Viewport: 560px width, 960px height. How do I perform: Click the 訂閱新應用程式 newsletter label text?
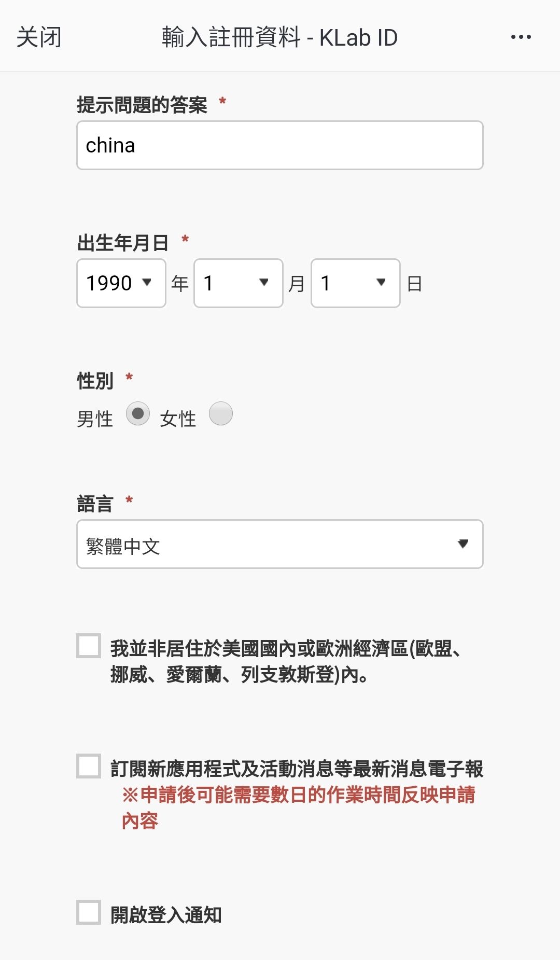tap(297, 769)
